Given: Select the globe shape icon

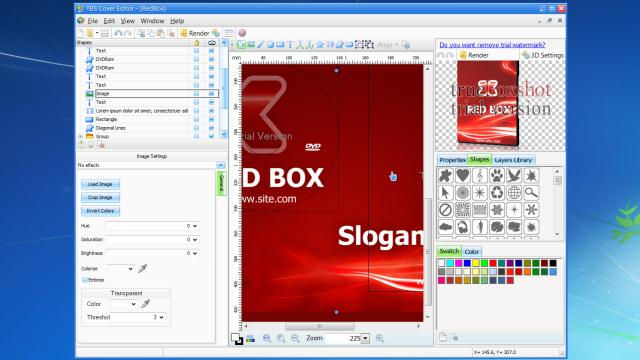Looking at the screenshot, I should (514, 193).
